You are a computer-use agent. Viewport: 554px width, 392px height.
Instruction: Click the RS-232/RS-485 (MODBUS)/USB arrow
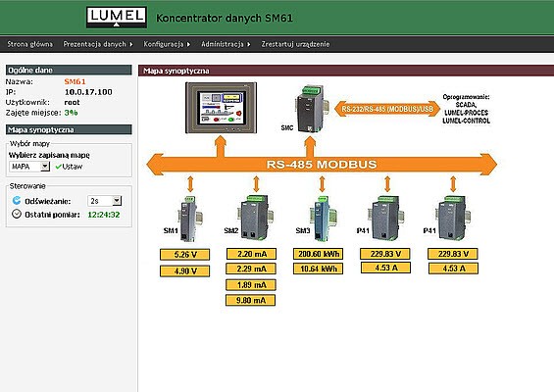(387, 109)
